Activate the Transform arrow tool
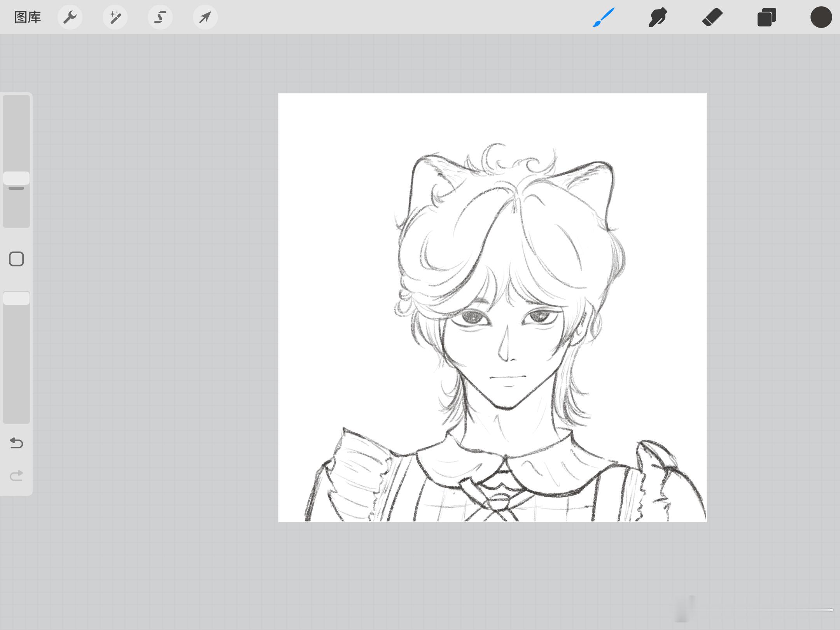 tap(205, 17)
